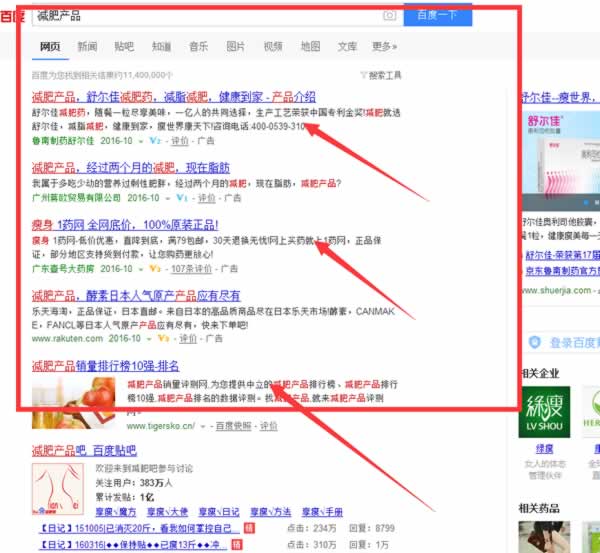This screenshot has width=600, height=553.
Task: Expand dropdown arrow after 广州莓歆贸易有限公司 2016-10
Action: tap(168, 198)
